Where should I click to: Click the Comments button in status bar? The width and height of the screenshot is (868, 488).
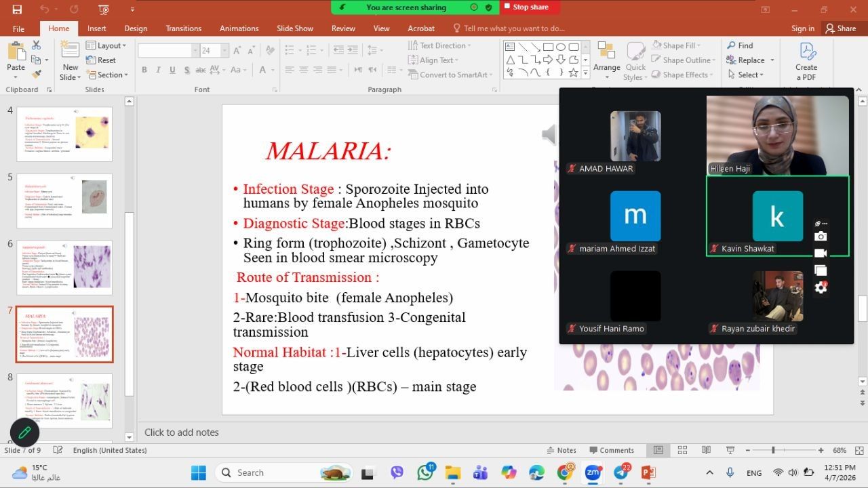point(612,450)
